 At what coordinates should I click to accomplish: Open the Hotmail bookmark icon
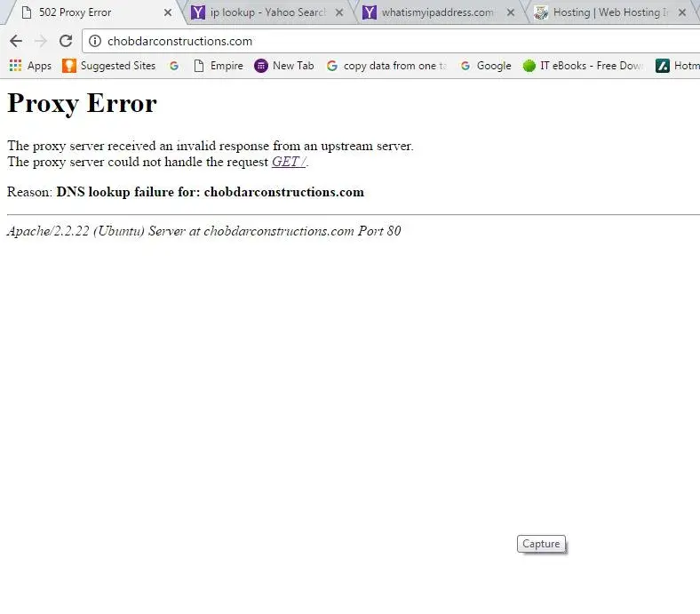(x=663, y=66)
